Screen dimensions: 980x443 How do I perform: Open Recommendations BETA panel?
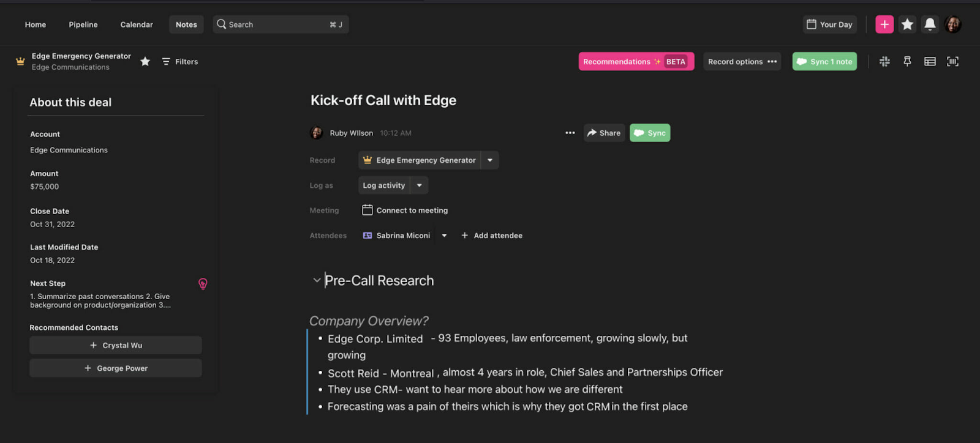(x=636, y=61)
